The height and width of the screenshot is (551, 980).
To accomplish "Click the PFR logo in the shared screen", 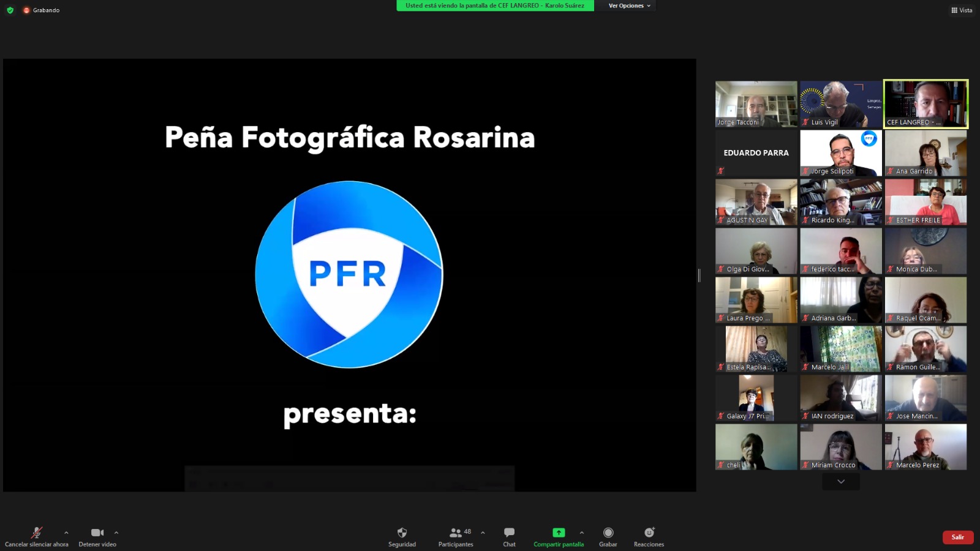I will pyautogui.click(x=349, y=274).
